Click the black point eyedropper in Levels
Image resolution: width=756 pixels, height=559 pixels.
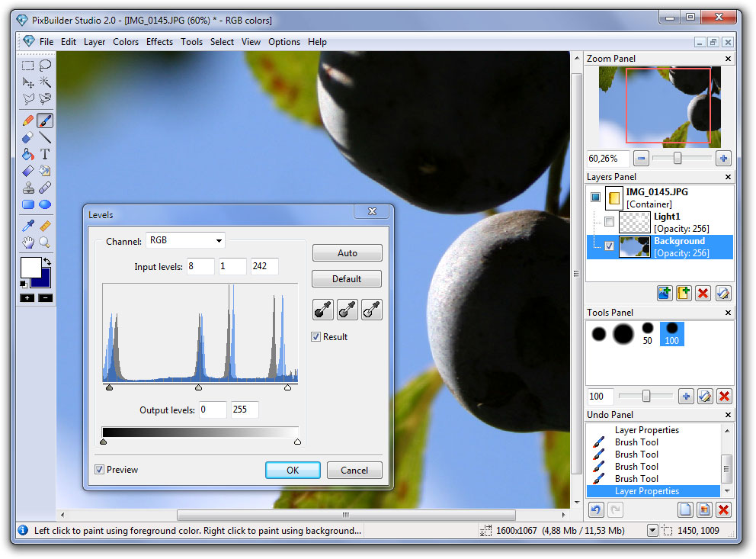pos(322,310)
